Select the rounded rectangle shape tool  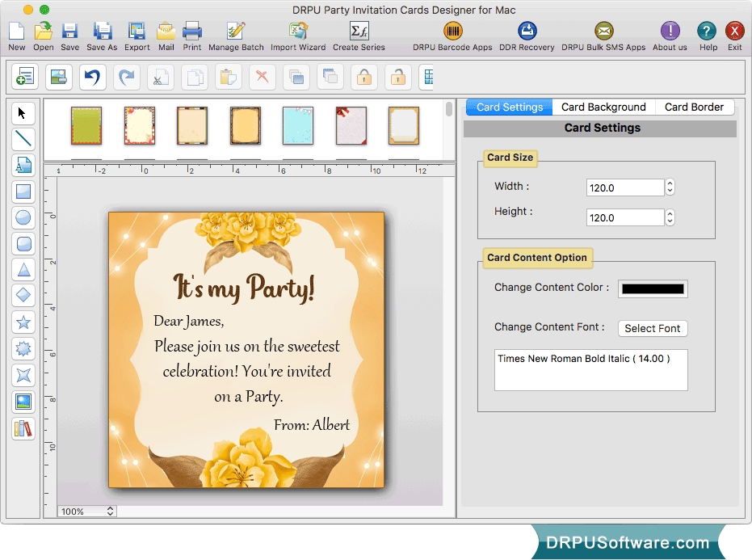[x=23, y=243]
